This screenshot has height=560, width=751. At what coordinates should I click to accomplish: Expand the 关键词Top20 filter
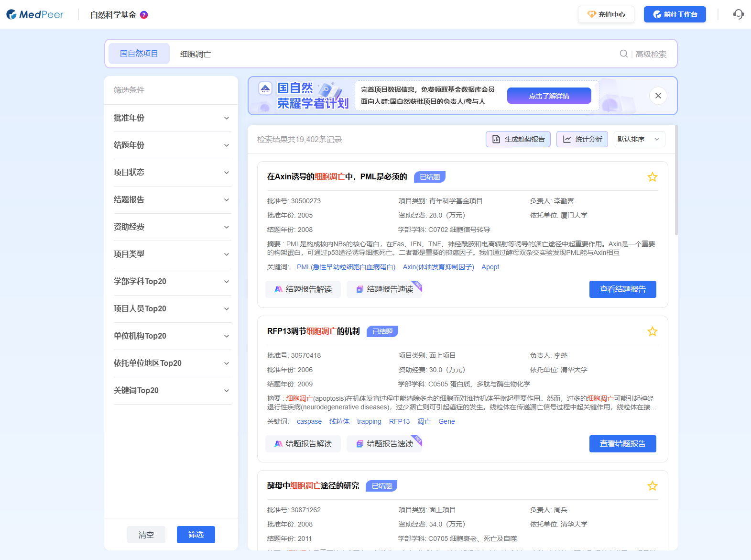pyautogui.click(x=172, y=391)
